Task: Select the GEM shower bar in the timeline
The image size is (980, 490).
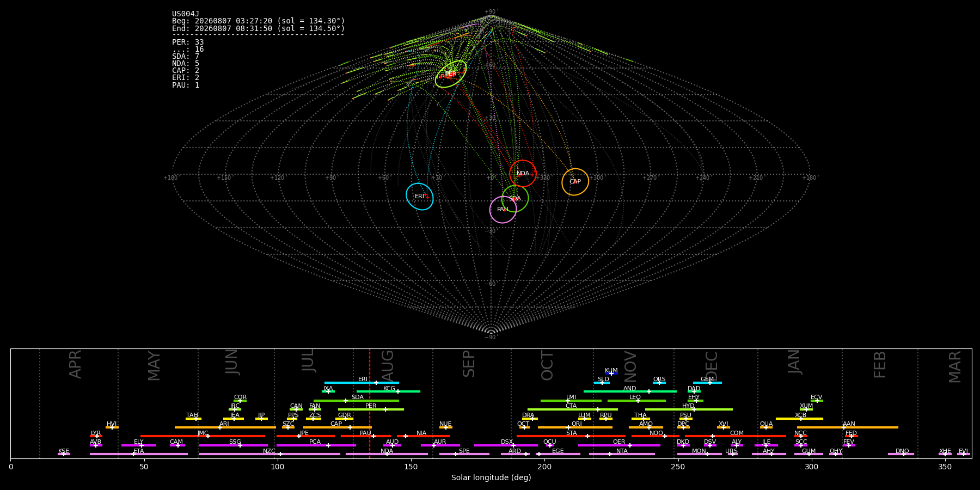Action: 707,383
